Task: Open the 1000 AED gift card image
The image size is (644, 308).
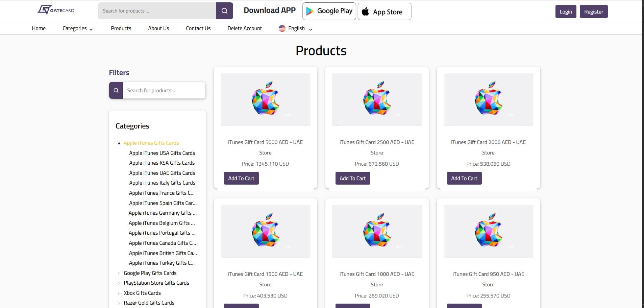Action: [x=377, y=232]
